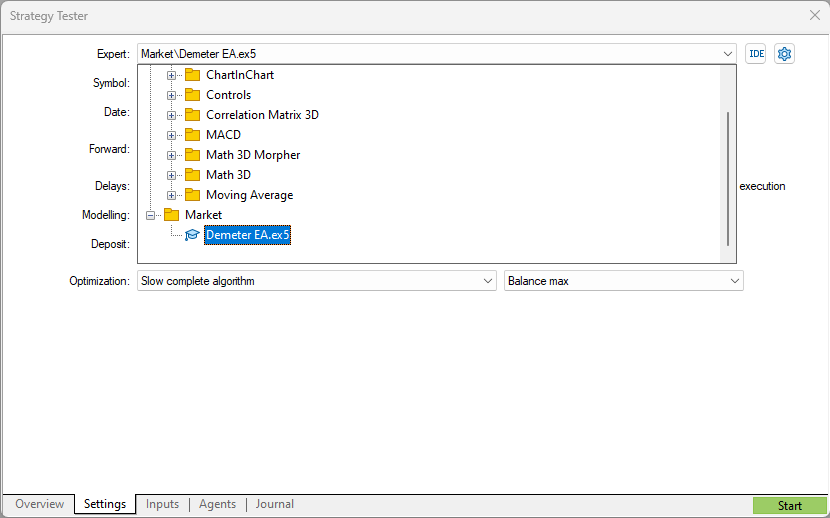830x518 pixels.
Task: Click the Correlation Matrix 3D folder icon
Action: [192, 115]
